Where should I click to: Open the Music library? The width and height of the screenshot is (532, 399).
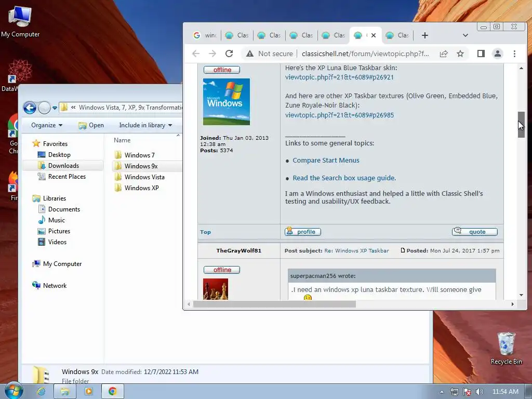click(56, 220)
